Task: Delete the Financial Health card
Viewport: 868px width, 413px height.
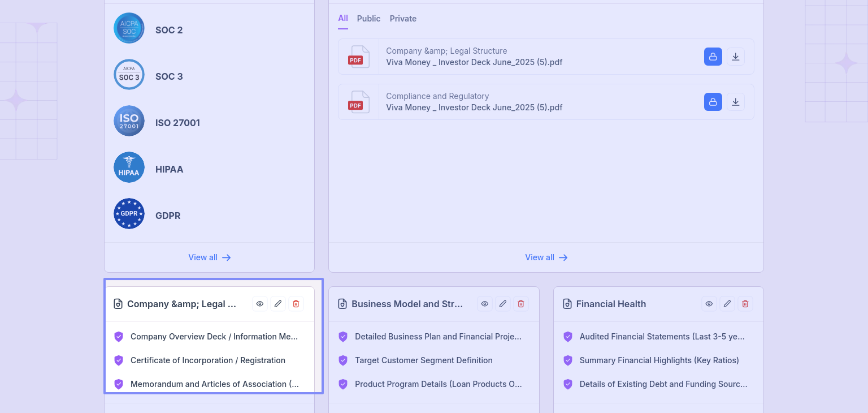Action: click(x=745, y=304)
